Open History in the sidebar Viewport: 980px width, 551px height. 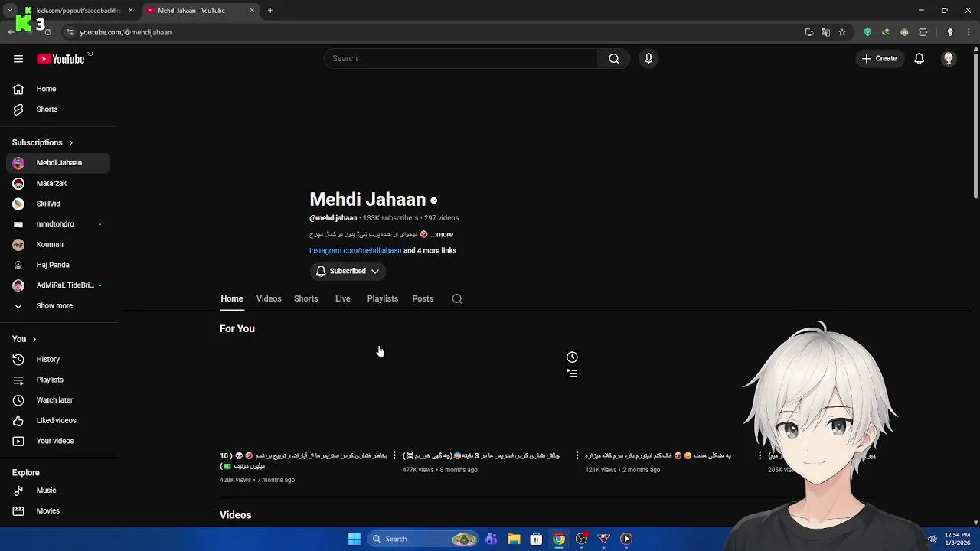(x=58, y=360)
